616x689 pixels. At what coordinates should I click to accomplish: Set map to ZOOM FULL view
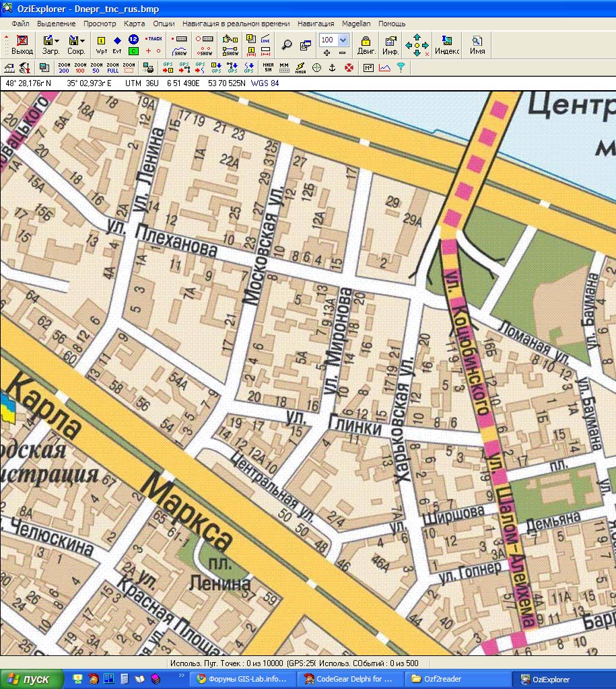click(x=112, y=67)
